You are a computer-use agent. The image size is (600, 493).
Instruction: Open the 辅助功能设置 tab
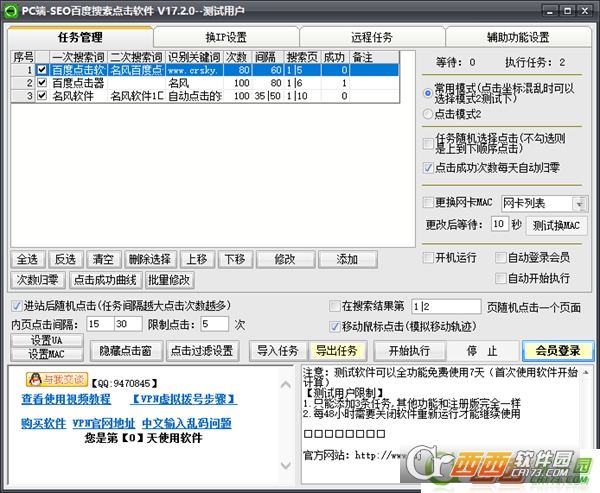point(518,37)
